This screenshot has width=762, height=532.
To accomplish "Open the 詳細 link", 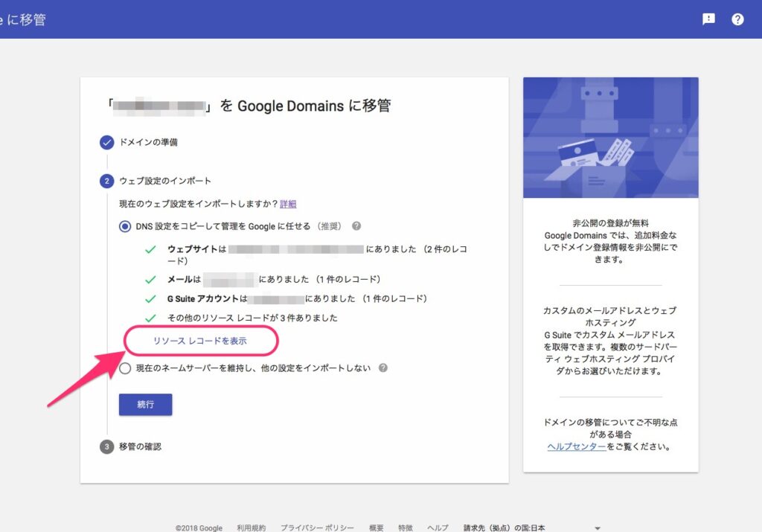I will 288,204.
